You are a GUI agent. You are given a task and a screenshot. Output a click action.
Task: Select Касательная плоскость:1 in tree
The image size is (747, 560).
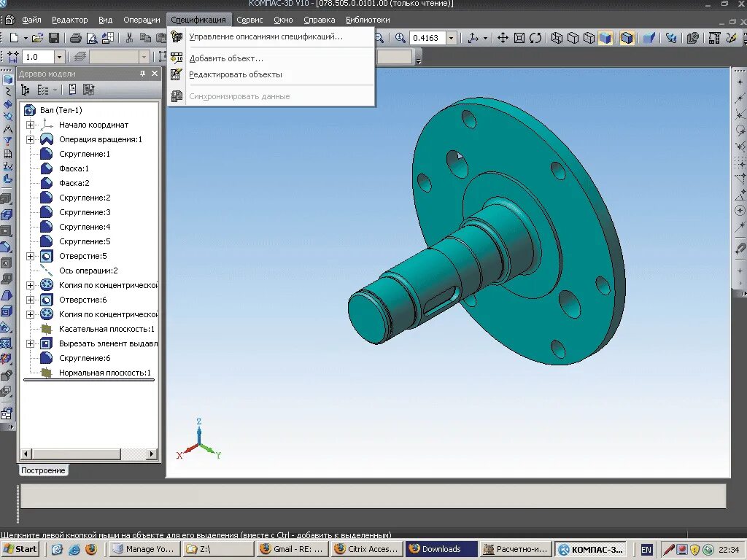[107, 329]
